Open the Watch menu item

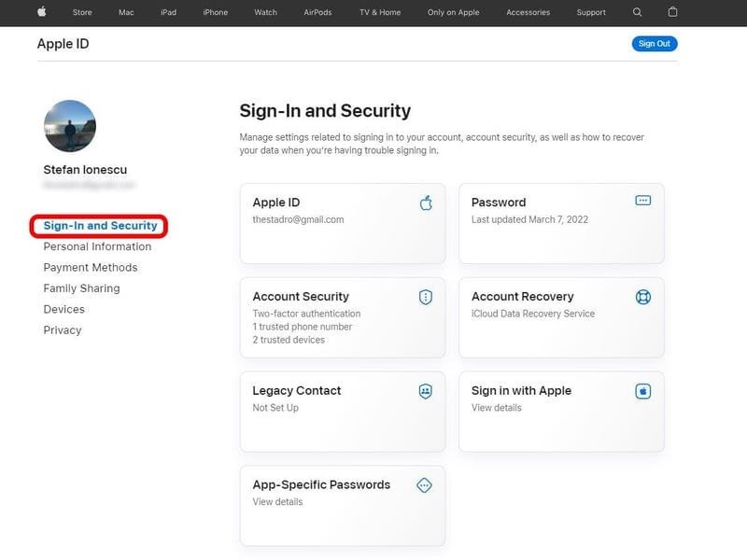265,12
